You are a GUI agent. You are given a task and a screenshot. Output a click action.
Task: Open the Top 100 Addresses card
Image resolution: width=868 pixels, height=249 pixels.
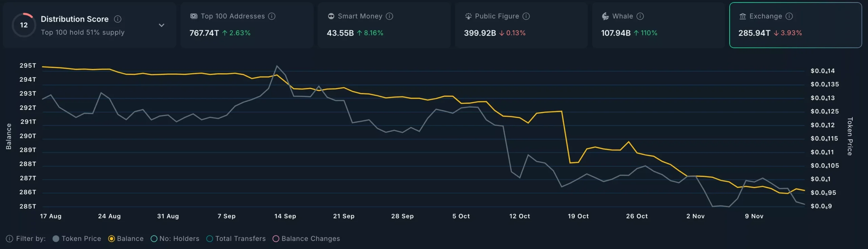pyautogui.click(x=246, y=25)
